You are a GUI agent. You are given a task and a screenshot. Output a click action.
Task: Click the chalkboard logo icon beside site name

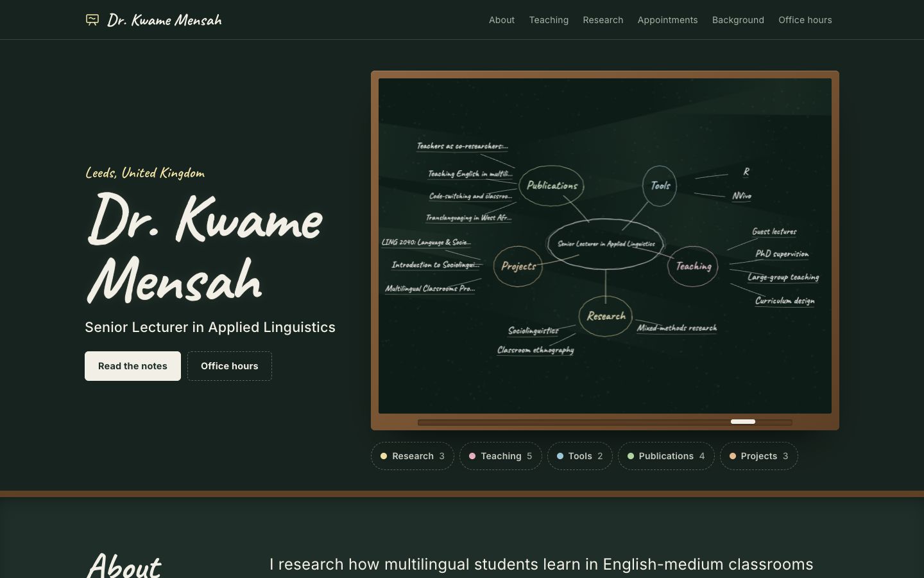92,20
